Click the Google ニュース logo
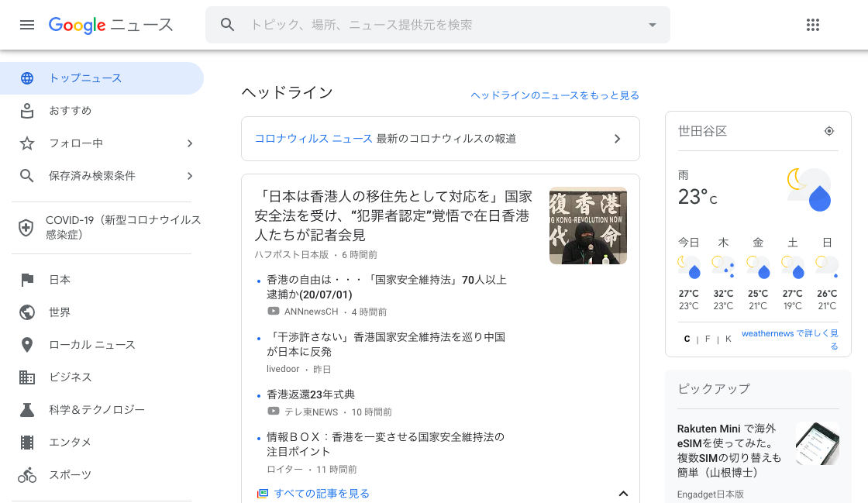 tap(111, 25)
